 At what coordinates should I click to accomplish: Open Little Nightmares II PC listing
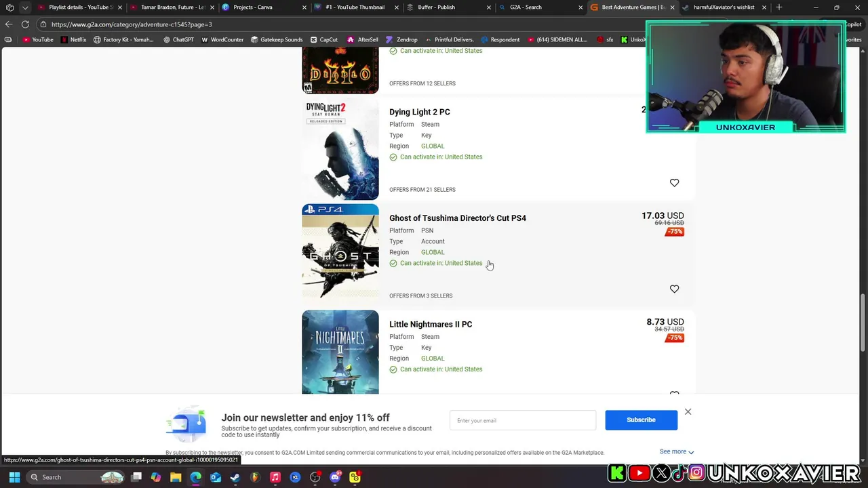pos(431,324)
